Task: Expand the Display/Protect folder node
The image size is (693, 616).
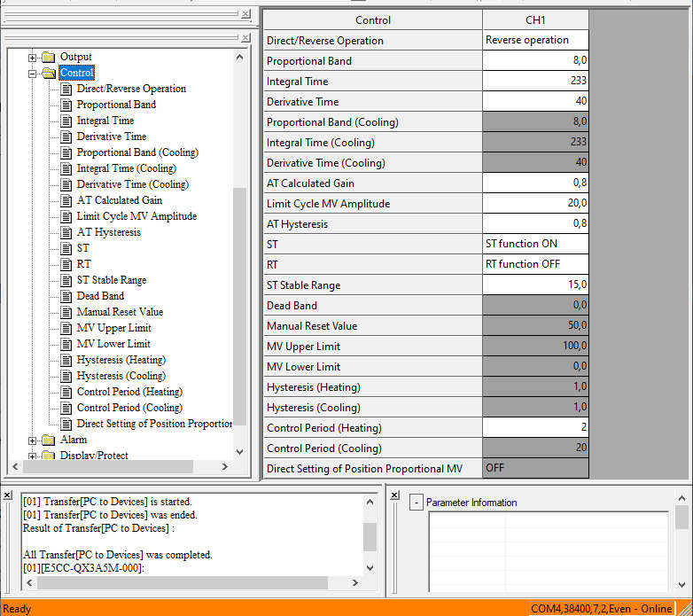Action: click(32, 456)
